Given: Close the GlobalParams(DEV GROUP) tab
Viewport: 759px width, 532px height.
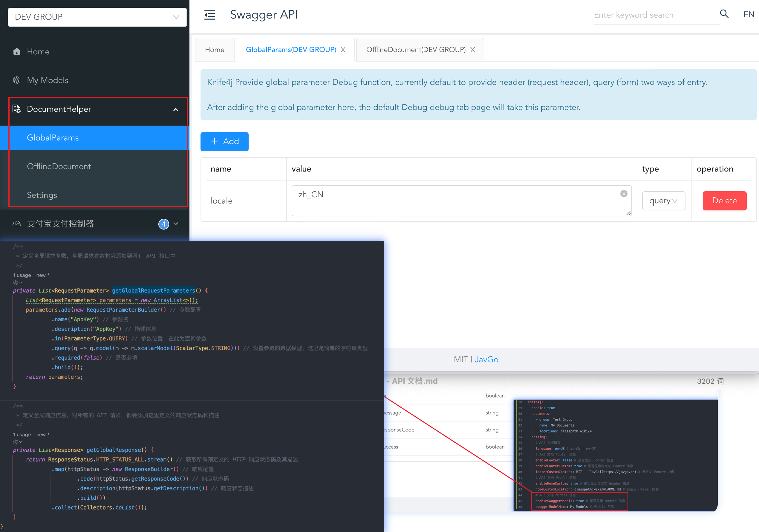Looking at the screenshot, I should click(343, 49).
